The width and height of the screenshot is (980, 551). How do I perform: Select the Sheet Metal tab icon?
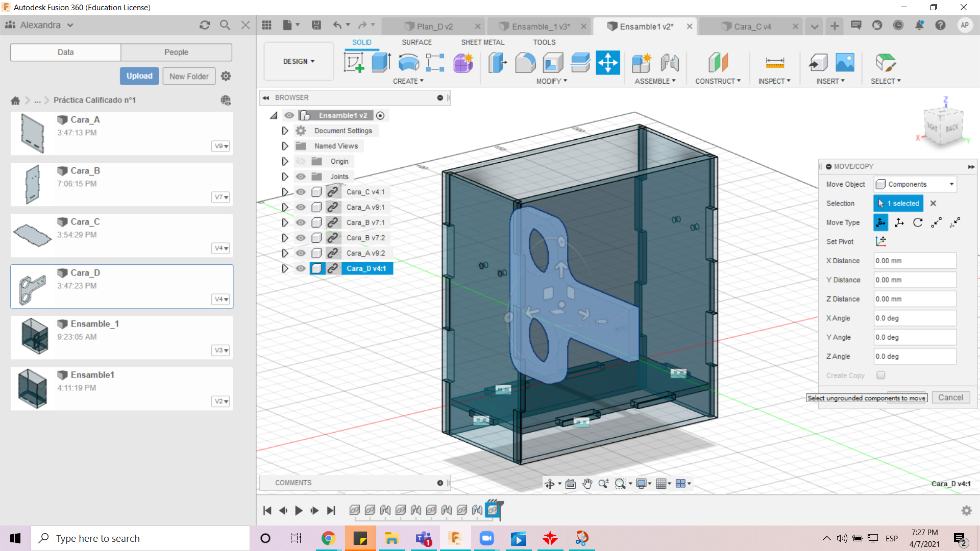tap(482, 42)
